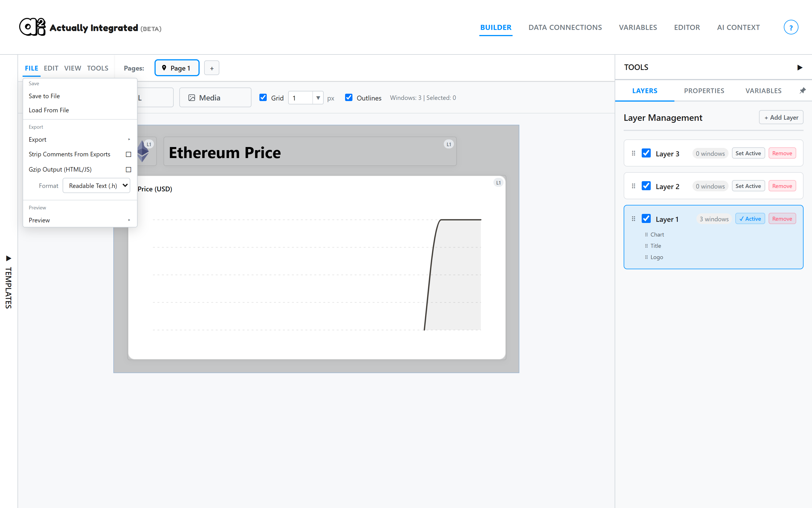
Task: Open the Format dropdown Readable Text
Action: pos(96,185)
